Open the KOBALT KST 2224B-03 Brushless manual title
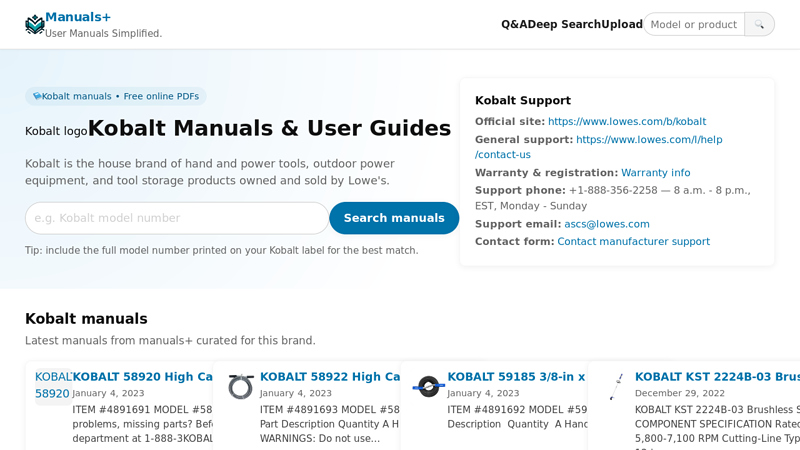This screenshot has width=800, height=450. [717, 377]
